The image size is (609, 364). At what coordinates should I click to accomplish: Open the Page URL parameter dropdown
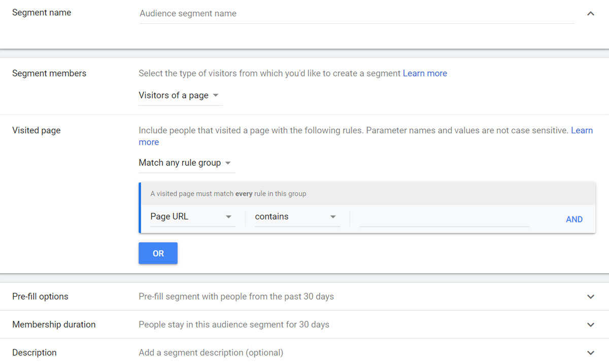coord(192,216)
